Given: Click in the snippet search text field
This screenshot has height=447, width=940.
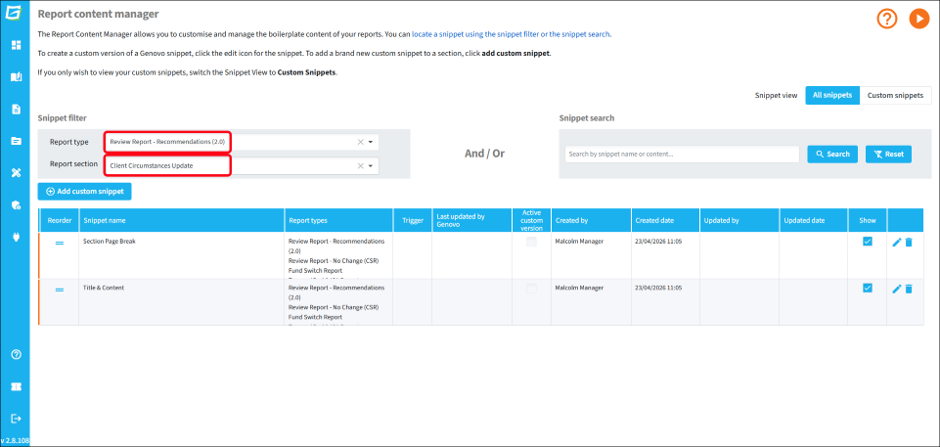Looking at the screenshot, I should click(682, 154).
